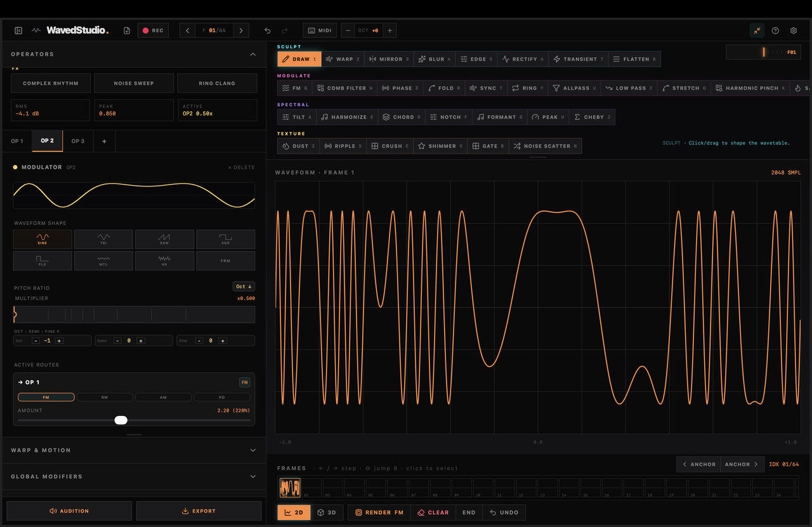Click the undo arrow icon in top bar
Screen dimensions: 812x527
(x=267, y=30)
